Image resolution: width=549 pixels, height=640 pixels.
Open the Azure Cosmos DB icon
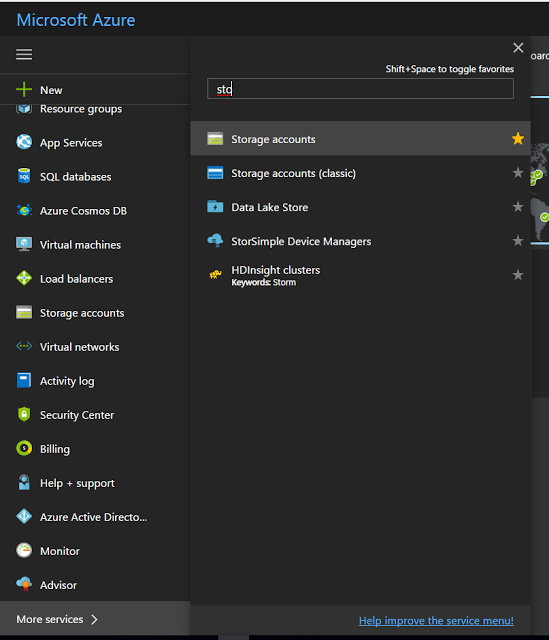24,210
